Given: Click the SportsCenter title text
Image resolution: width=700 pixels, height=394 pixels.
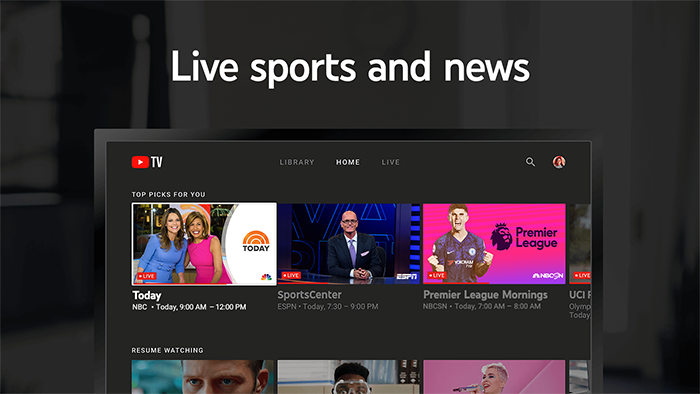Looking at the screenshot, I should pyautogui.click(x=309, y=295).
